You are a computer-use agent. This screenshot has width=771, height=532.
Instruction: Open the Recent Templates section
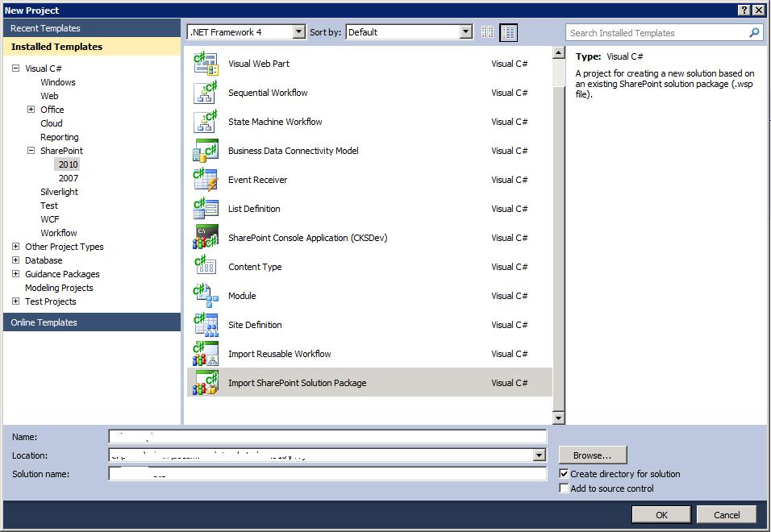click(x=92, y=28)
